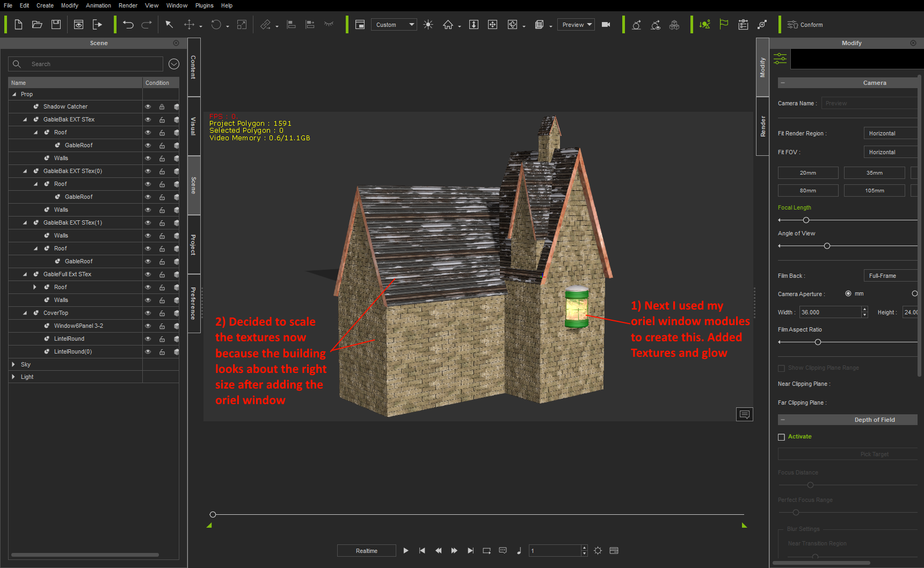The image size is (924, 568).
Task: Click the music note sound icon
Action: (x=519, y=551)
